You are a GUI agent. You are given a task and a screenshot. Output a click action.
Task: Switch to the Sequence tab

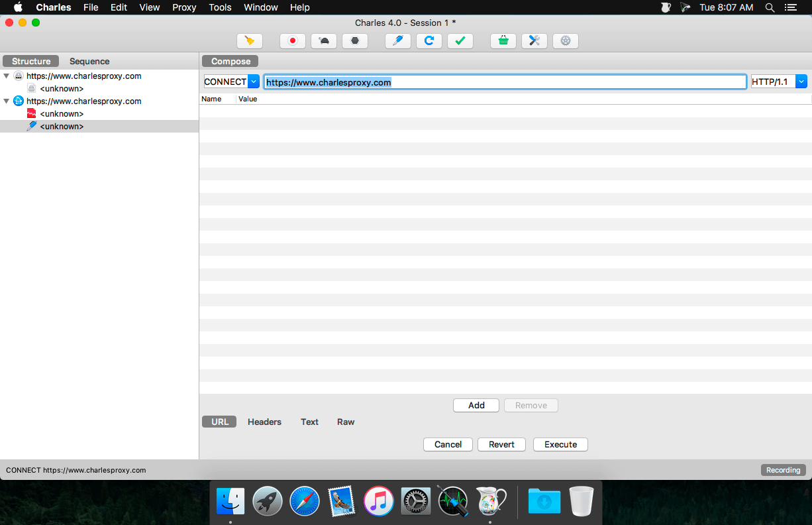(x=89, y=61)
